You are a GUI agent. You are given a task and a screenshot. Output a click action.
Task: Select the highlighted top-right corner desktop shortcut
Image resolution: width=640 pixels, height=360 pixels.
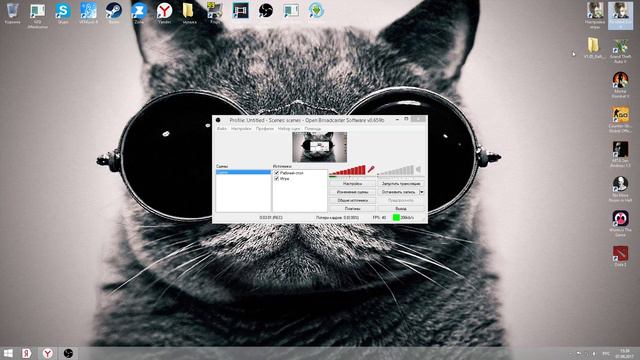[620, 15]
